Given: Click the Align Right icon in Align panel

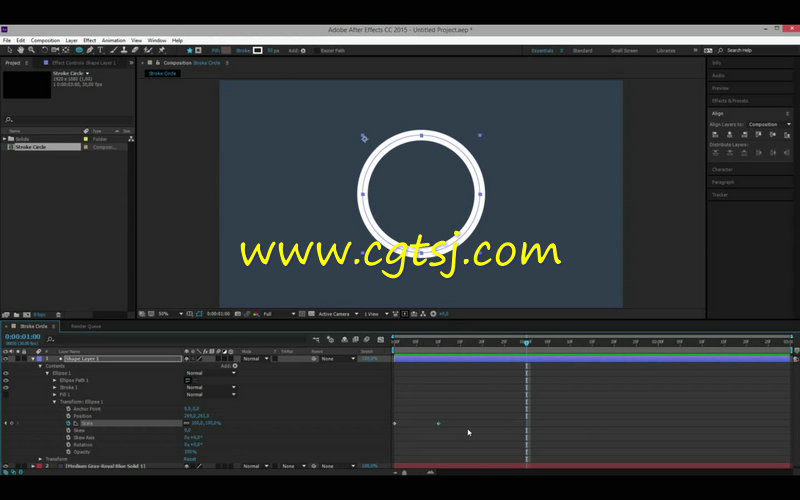Looking at the screenshot, I should (744, 135).
